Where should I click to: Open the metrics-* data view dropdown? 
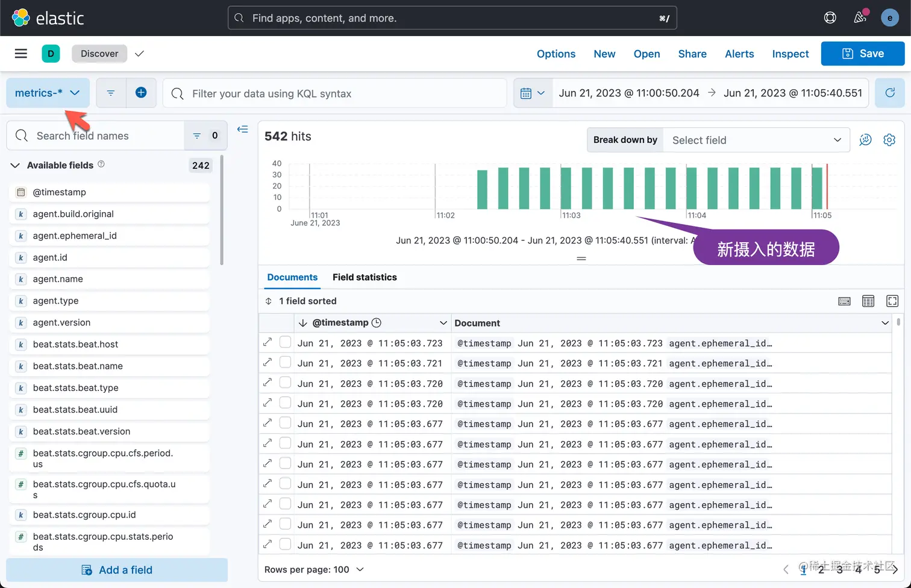point(48,93)
